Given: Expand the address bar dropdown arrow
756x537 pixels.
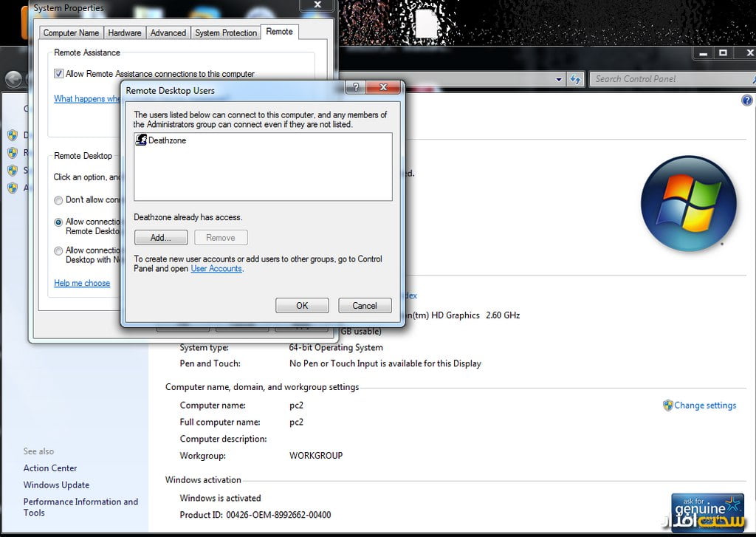Looking at the screenshot, I should tap(559, 79).
